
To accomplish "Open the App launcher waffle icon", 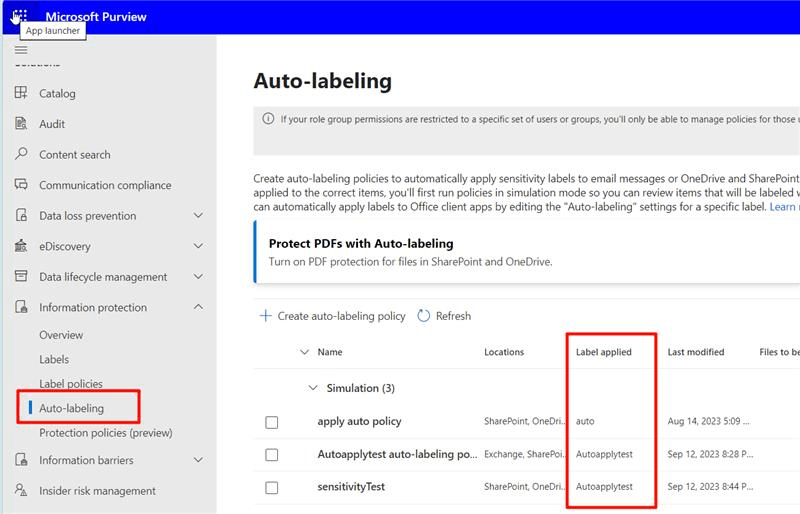I will pyautogui.click(x=19, y=16).
